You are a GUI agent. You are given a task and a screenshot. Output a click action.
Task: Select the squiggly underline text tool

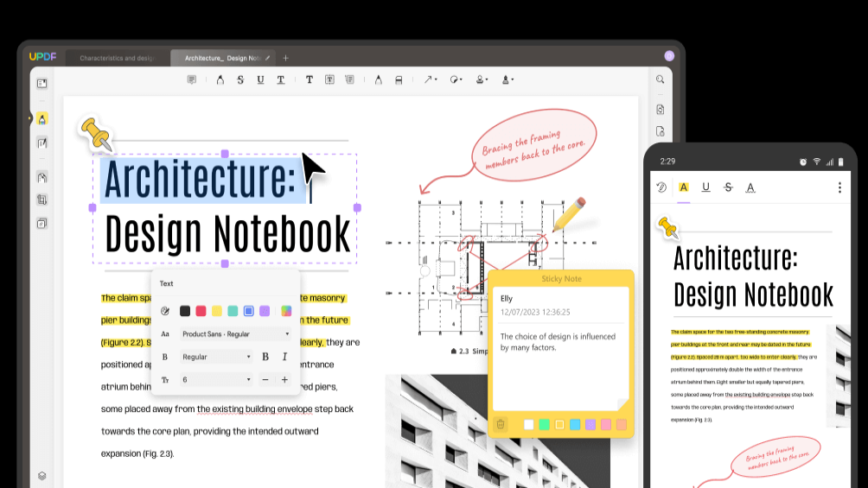[x=281, y=79]
